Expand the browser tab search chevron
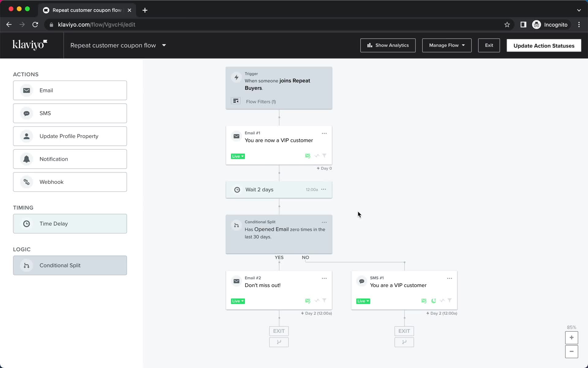 click(x=579, y=10)
